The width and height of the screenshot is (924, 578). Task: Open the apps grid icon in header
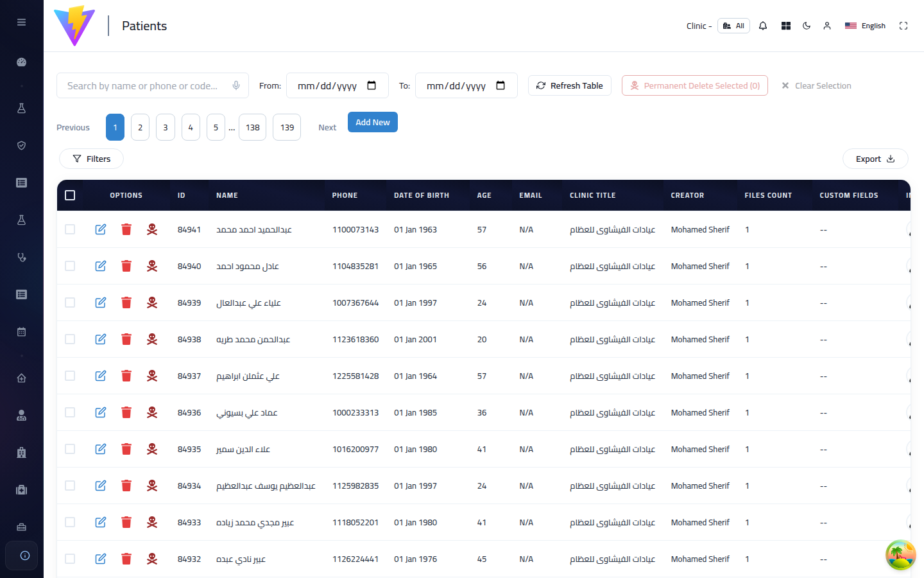(786, 26)
